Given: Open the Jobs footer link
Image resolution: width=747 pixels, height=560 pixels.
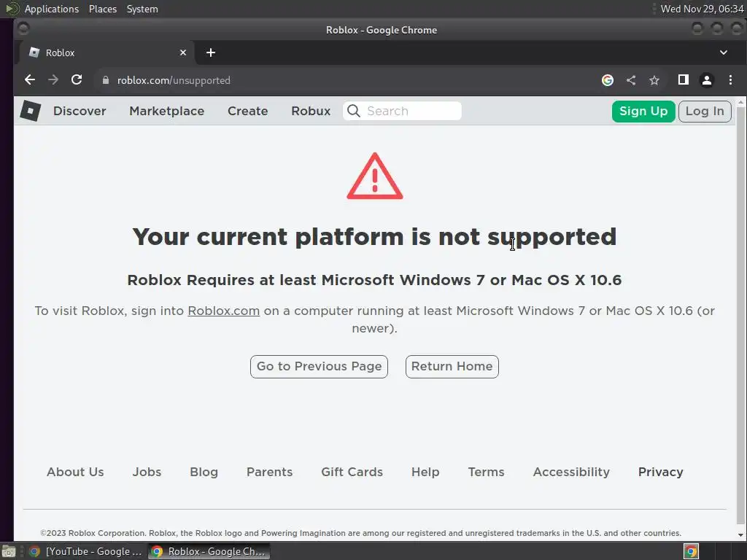Looking at the screenshot, I should [147, 472].
